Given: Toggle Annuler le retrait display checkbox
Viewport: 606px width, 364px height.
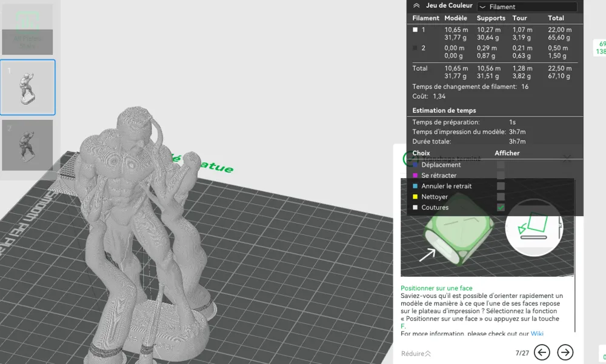Looking at the screenshot, I should 501,187.
